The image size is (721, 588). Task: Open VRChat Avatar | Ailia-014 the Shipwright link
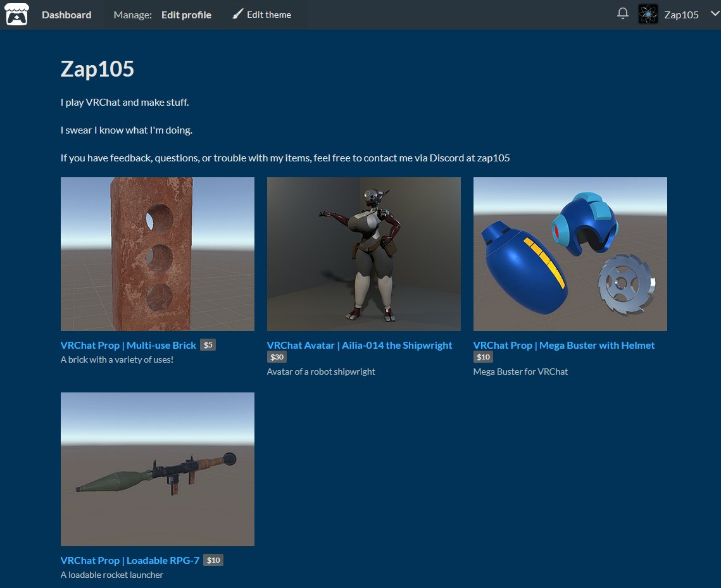click(x=360, y=345)
